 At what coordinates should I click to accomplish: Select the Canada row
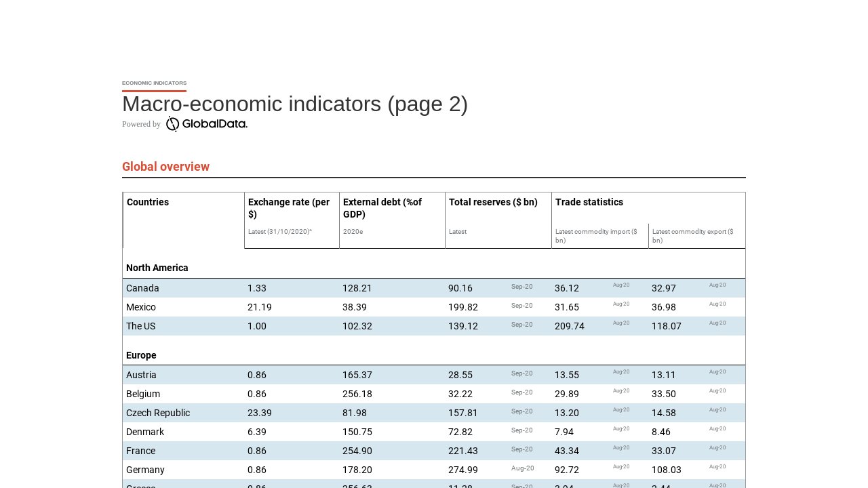(x=142, y=288)
